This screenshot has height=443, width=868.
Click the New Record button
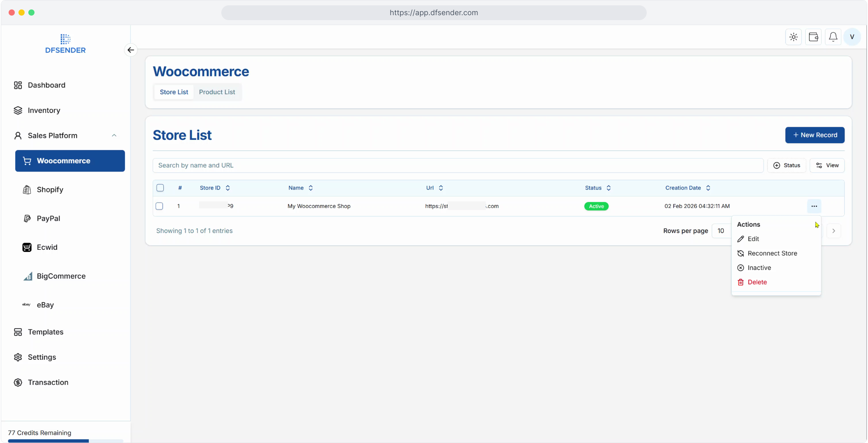815,135
